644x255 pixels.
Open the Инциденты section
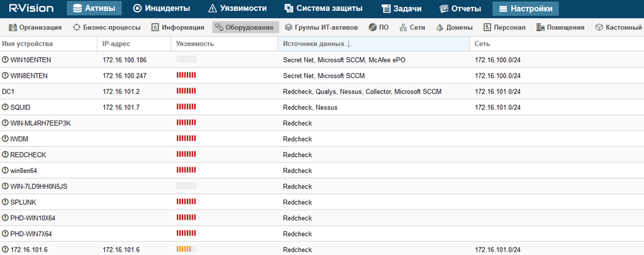tap(161, 9)
